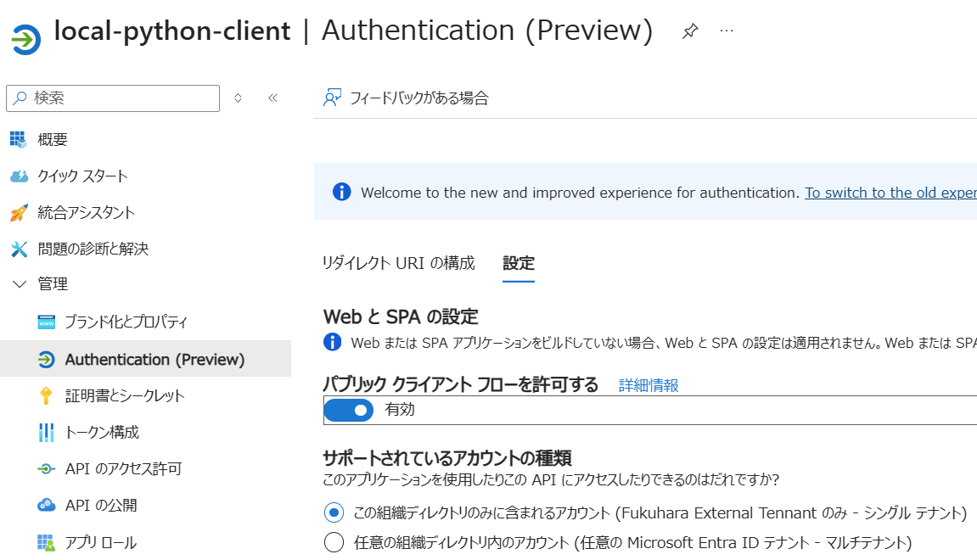Screen dimensions: 977x560
Task: Click the API のアクセス許可 icon
Action: point(46,468)
